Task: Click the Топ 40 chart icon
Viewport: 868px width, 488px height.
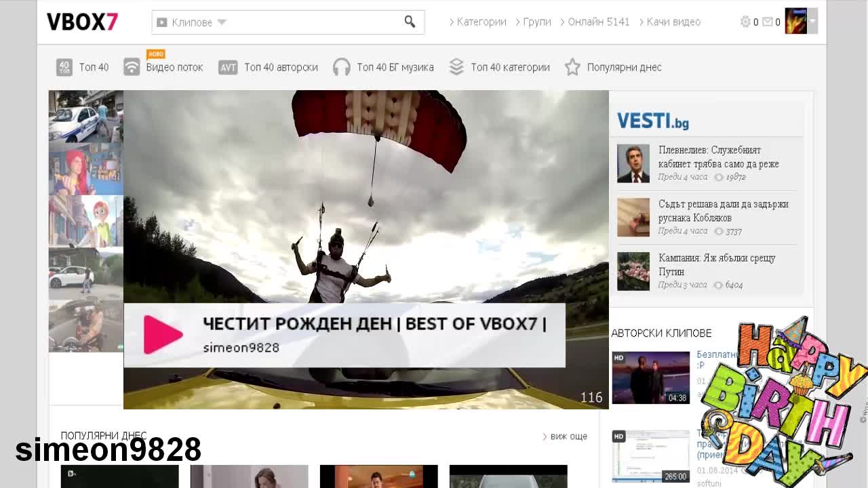Action: (64, 67)
